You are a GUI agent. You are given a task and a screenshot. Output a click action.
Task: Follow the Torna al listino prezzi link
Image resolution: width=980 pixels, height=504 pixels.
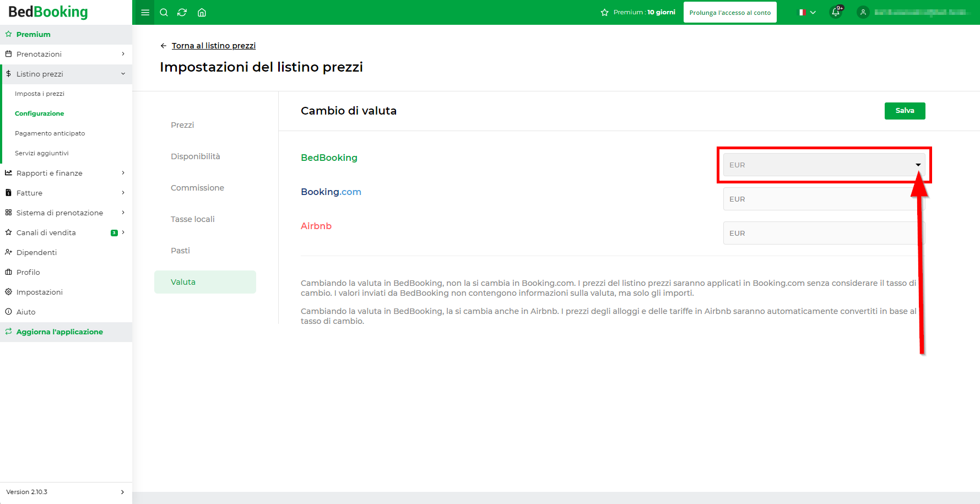(x=214, y=46)
